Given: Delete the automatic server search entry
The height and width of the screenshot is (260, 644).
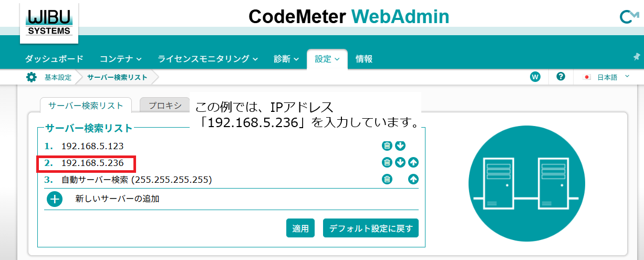Looking at the screenshot, I should pos(387,180).
